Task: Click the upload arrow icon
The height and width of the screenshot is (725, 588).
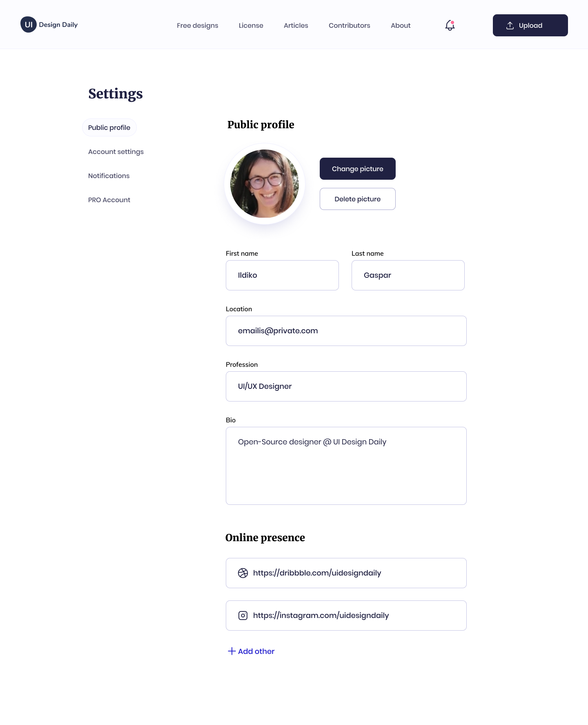Action: click(x=510, y=25)
